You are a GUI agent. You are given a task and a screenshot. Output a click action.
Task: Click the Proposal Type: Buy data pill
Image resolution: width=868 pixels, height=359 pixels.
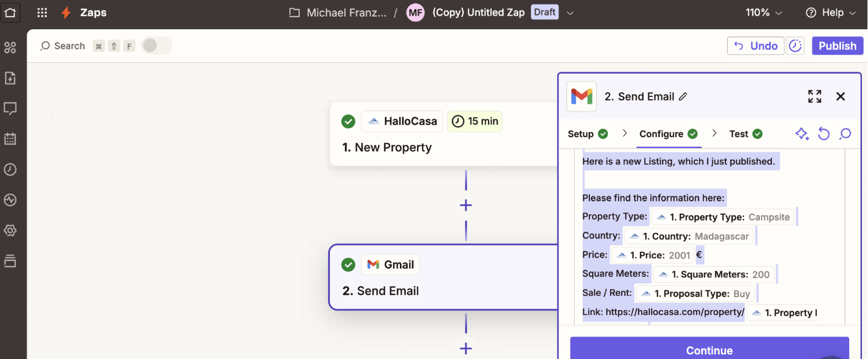695,293
